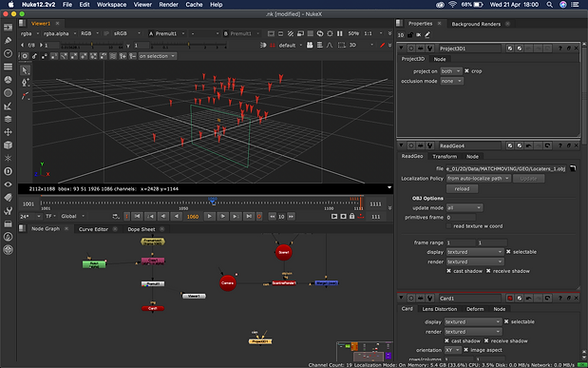
Task: Open the project on 'both' dropdown
Action: [x=451, y=71]
